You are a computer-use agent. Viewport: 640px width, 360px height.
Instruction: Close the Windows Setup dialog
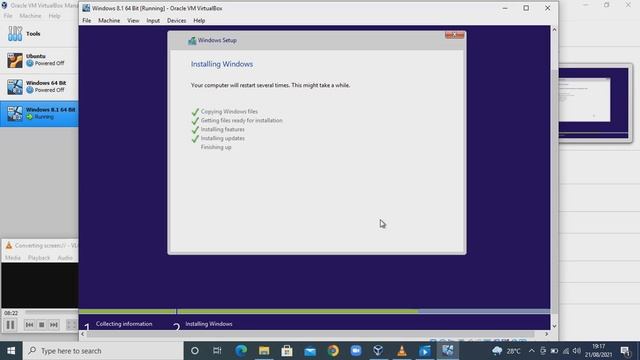point(454,35)
